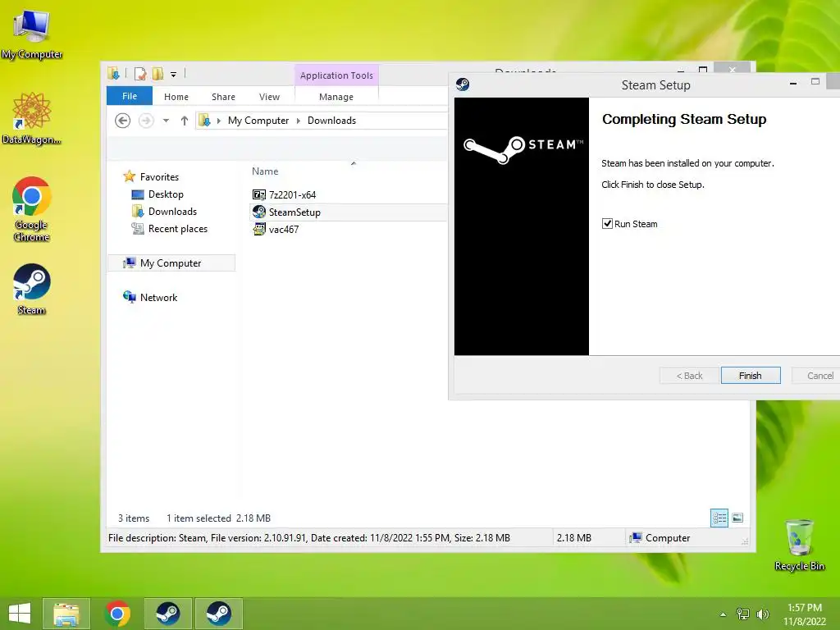Click Downloads in address breadcrumb
The image size is (840, 630).
click(331, 121)
